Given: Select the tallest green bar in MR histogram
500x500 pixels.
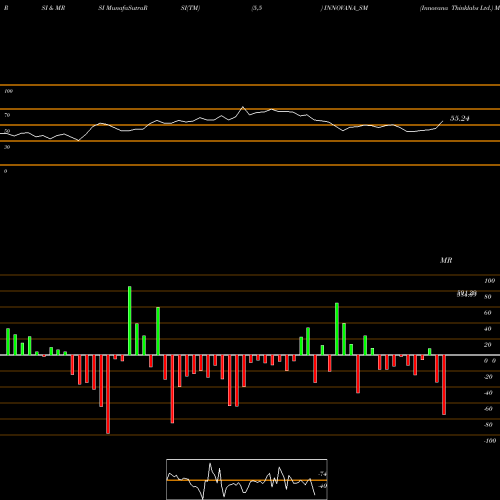Looking at the screenshot, I should tap(130, 321).
